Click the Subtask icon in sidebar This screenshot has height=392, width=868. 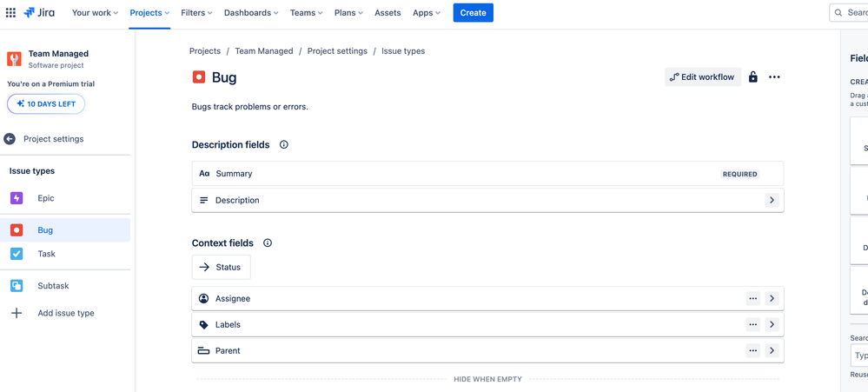(x=17, y=286)
